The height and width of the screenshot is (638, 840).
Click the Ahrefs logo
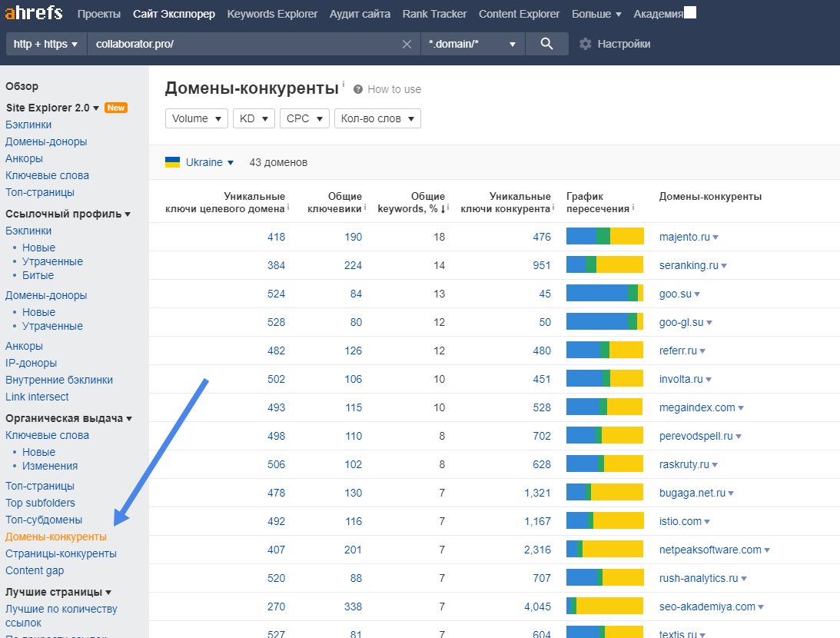tap(34, 14)
